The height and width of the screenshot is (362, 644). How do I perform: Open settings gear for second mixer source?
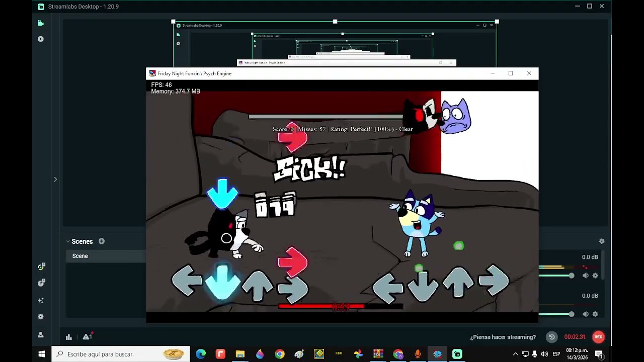click(595, 314)
